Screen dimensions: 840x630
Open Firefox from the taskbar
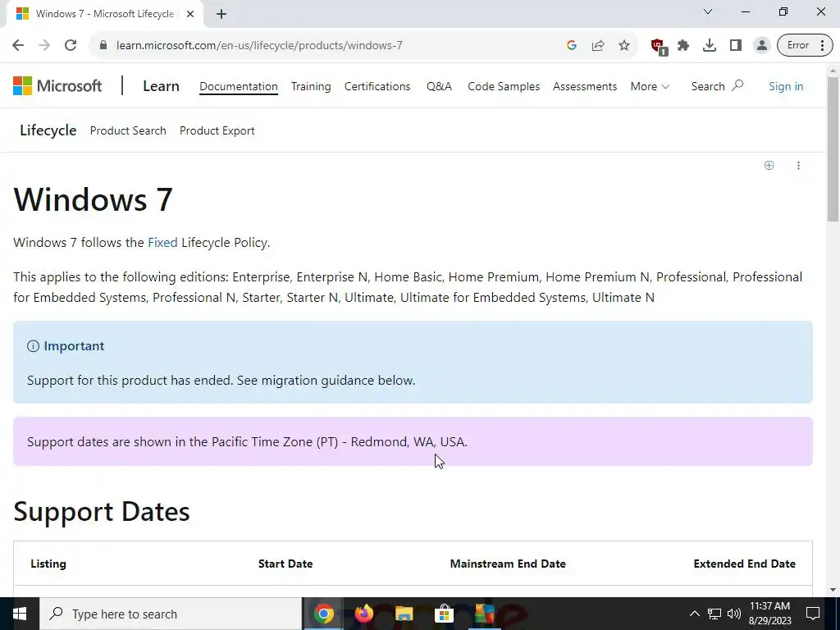[x=363, y=614]
